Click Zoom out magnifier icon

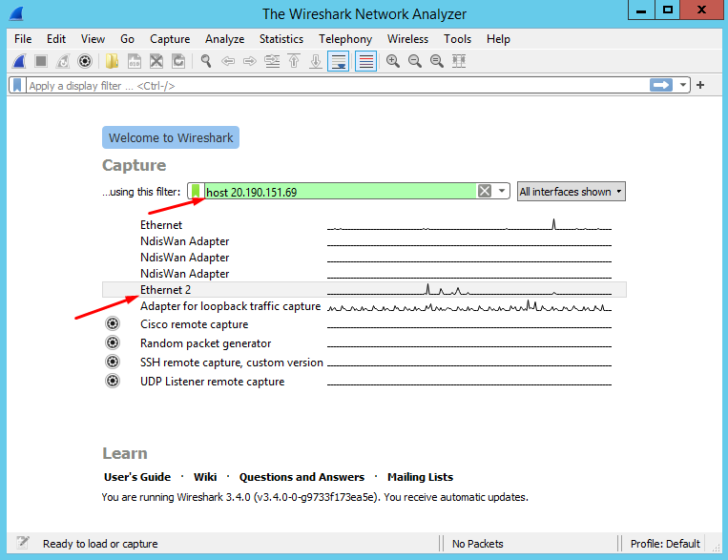tap(415, 61)
